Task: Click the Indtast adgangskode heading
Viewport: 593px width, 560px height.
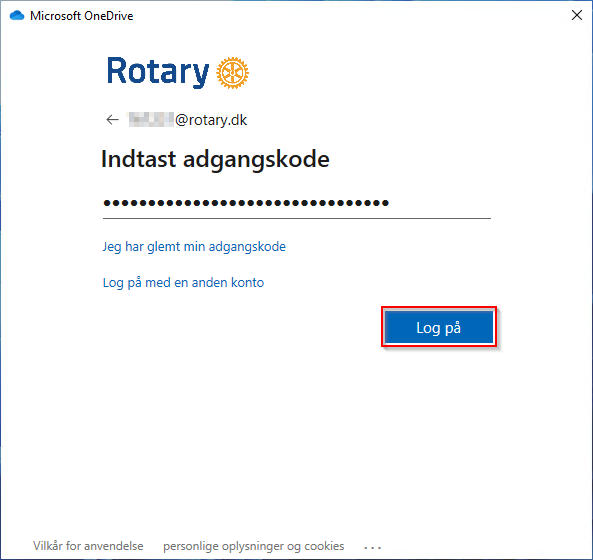Action: click(x=215, y=159)
